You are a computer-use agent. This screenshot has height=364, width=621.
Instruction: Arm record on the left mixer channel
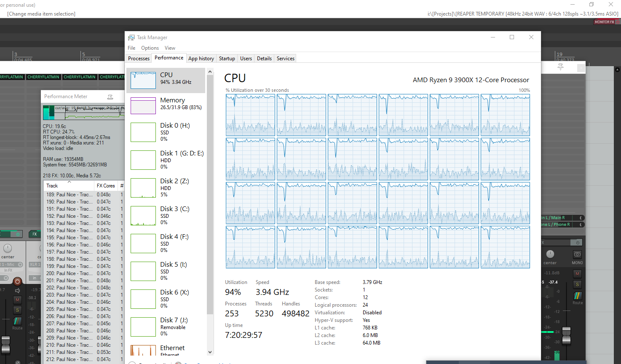point(17,281)
